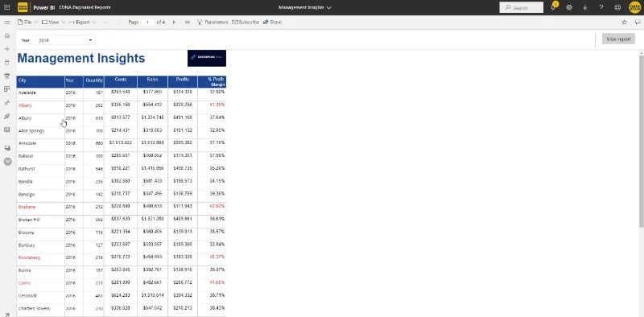Image resolution: width=644 pixels, height=317 pixels.
Task: Go to Home in the sidebar
Action: tap(7, 35)
